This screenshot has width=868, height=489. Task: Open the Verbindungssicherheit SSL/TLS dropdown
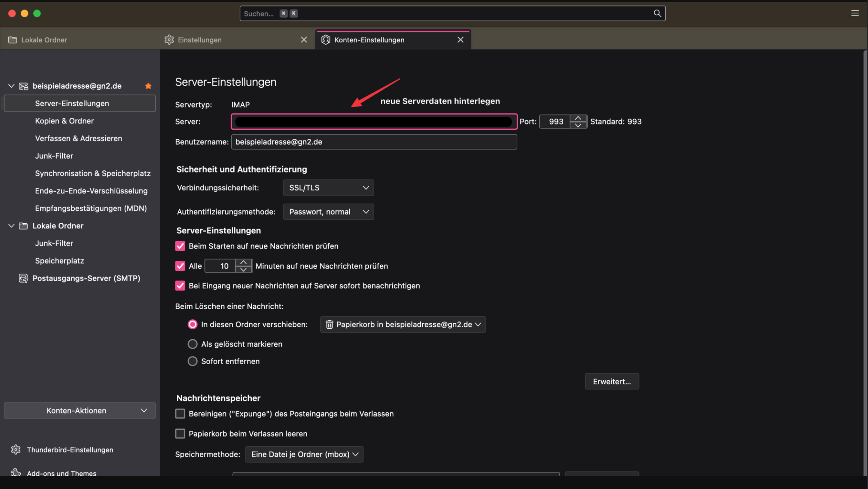[x=328, y=188]
